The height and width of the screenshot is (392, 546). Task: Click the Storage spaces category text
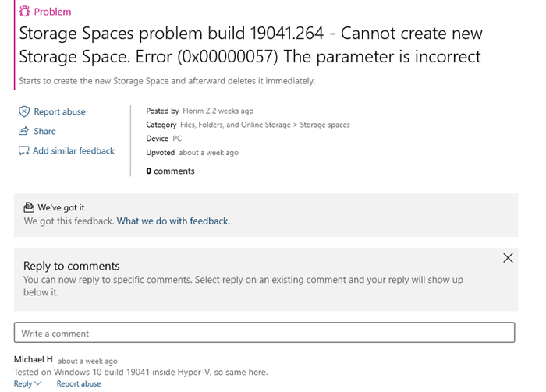[325, 125]
